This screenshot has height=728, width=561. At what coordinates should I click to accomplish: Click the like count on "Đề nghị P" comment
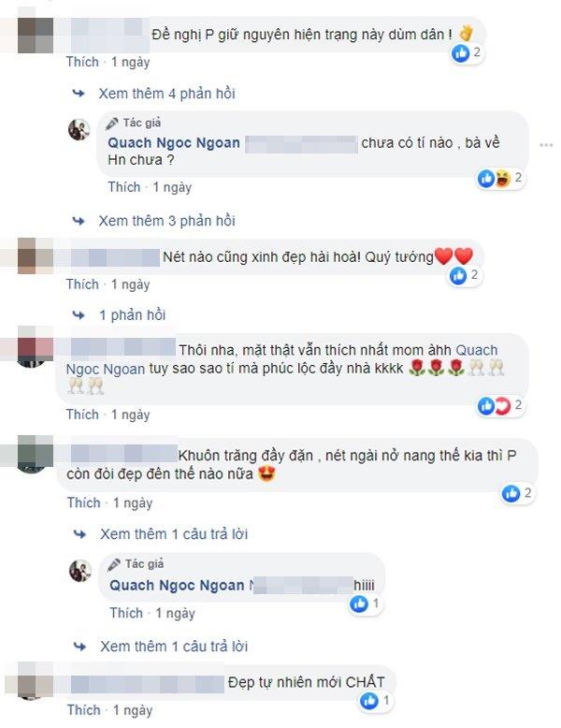tap(477, 52)
